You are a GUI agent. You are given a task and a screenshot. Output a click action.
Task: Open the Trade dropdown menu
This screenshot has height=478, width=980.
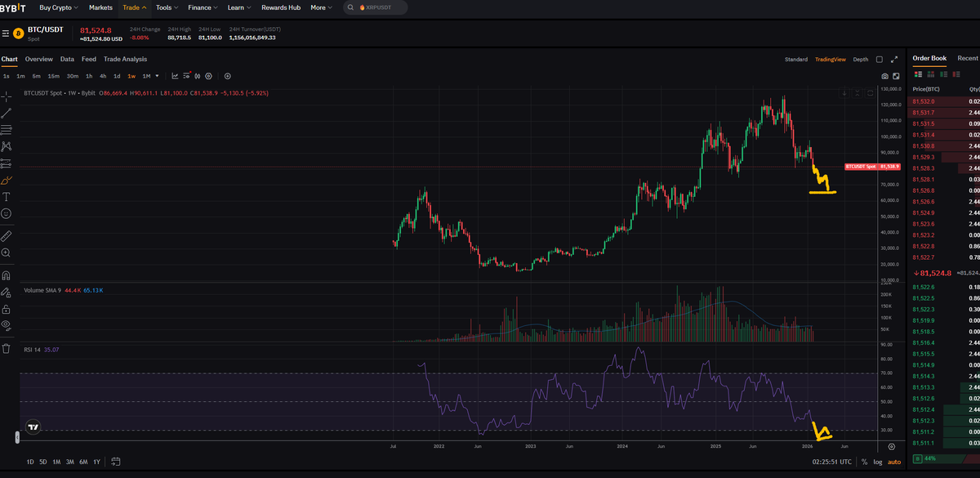[135, 7]
